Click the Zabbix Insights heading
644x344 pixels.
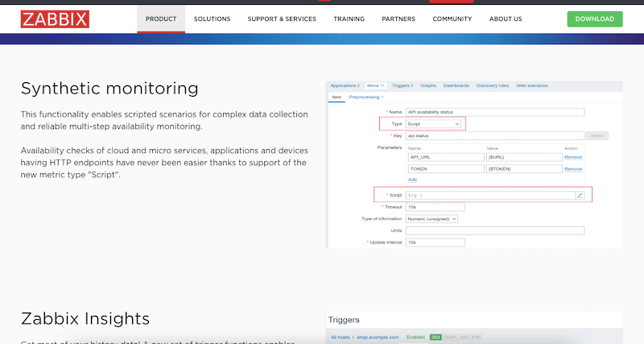(85, 318)
